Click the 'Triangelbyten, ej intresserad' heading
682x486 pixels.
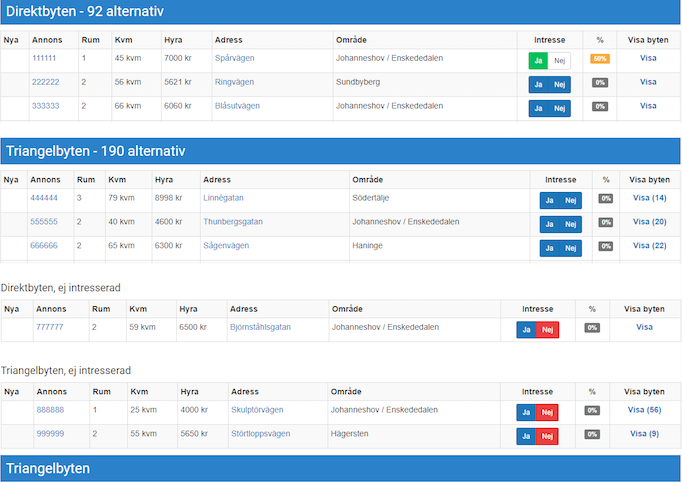click(66, 370)
